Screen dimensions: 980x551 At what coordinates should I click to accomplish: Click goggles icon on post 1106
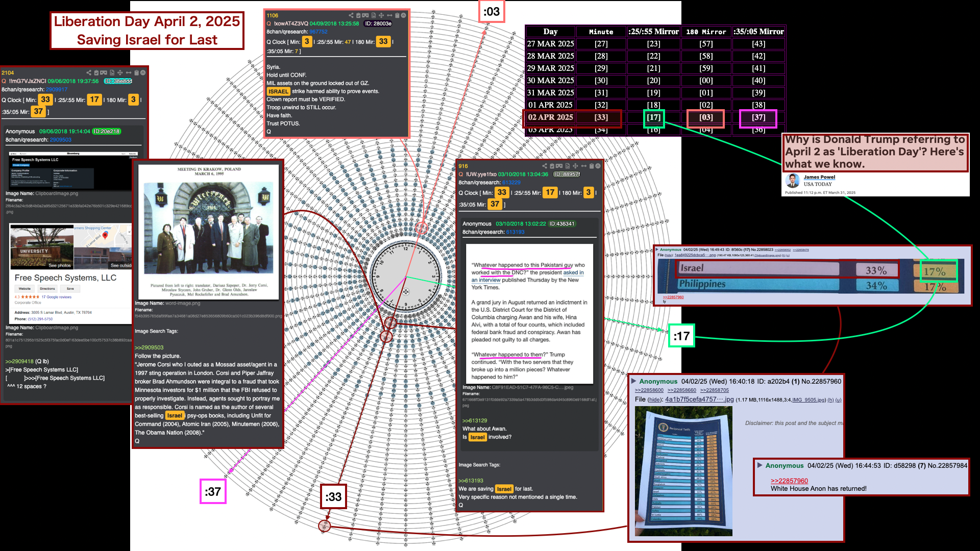coord(365,16)
